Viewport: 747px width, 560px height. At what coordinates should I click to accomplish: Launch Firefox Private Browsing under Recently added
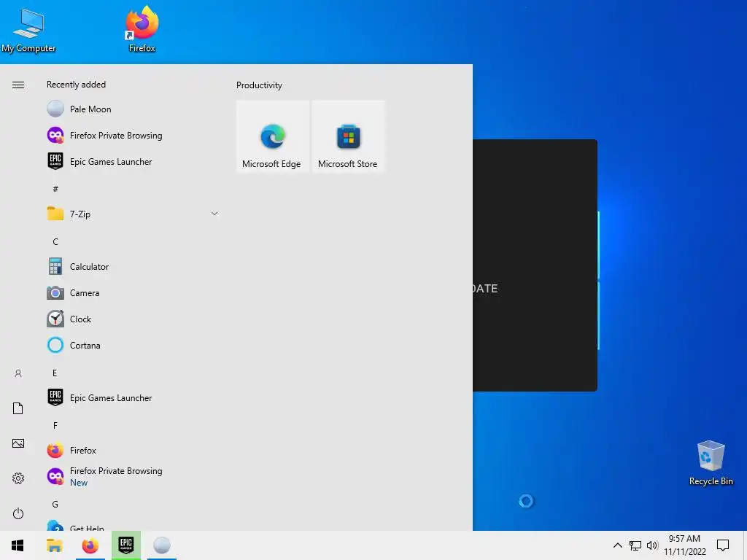[133, 135]
